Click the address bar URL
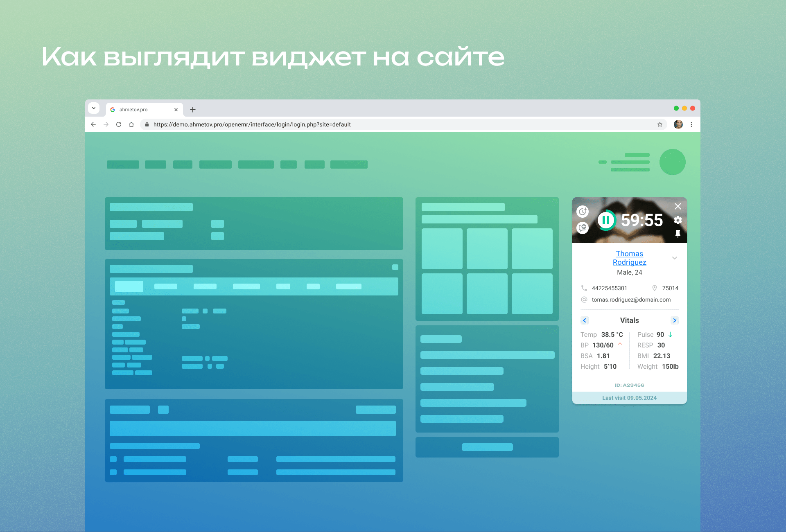 252,124
